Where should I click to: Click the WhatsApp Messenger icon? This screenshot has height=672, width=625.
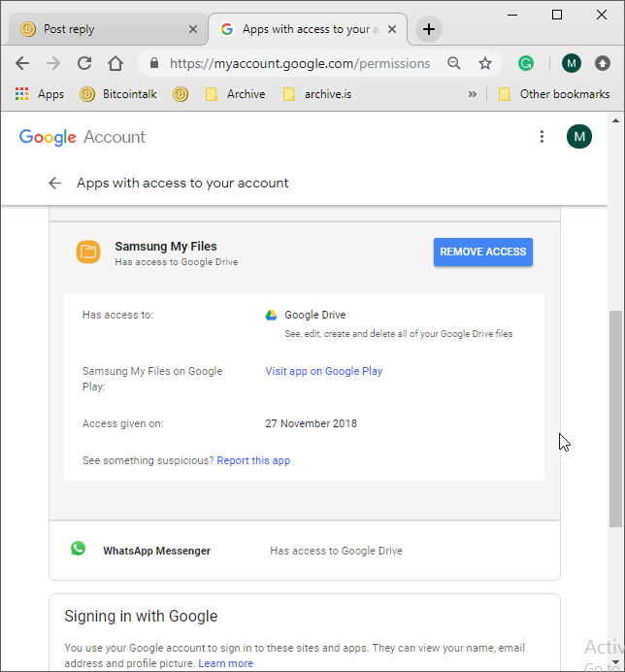[78, 549]
